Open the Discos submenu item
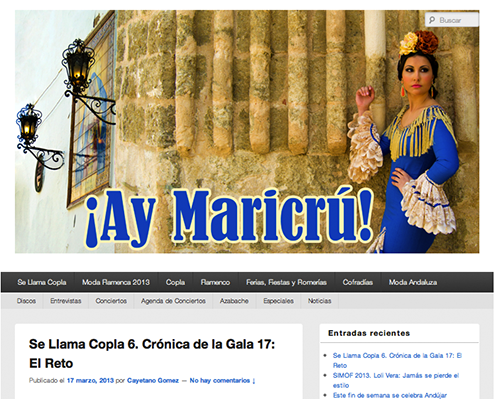Image resolution: width=500 pixels, height=399 pixels. (x=26, y=301)
